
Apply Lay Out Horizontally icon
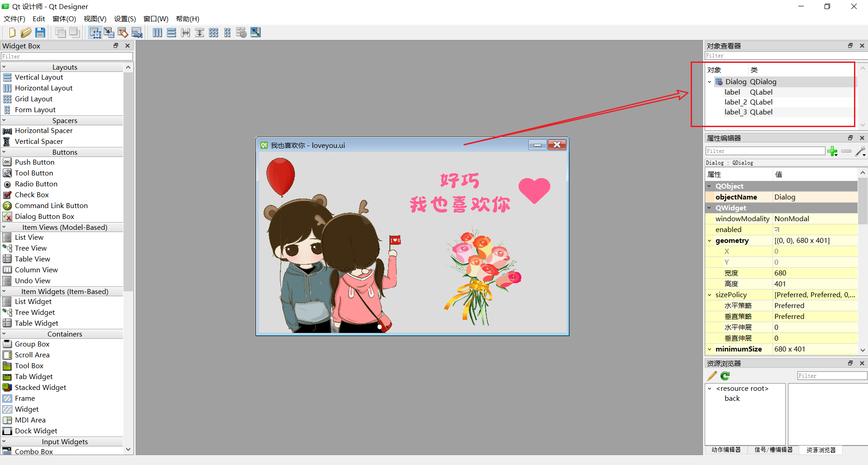[157, 33]
